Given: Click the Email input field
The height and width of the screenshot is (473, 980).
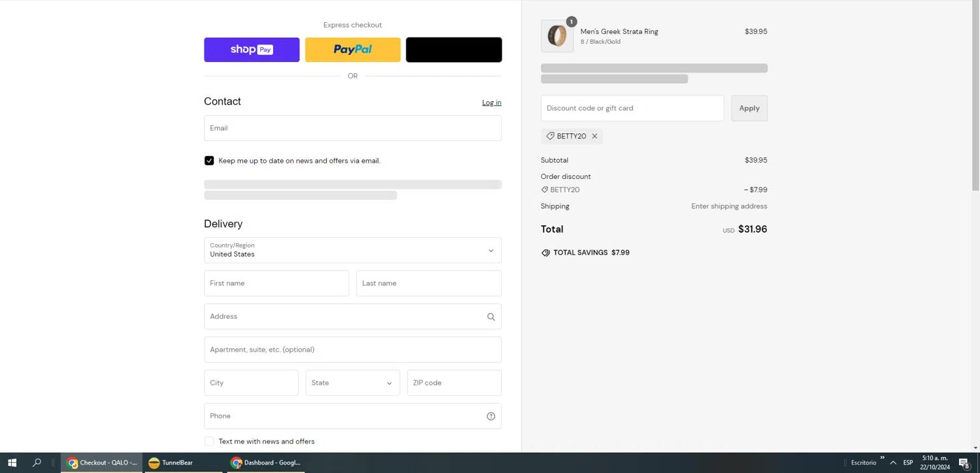Looking at the screenshot, I should (352, 128).
